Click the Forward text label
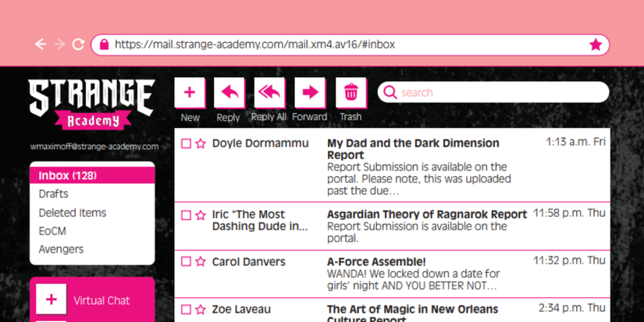This screenshot has width=644, height=322. coord(310,117)
